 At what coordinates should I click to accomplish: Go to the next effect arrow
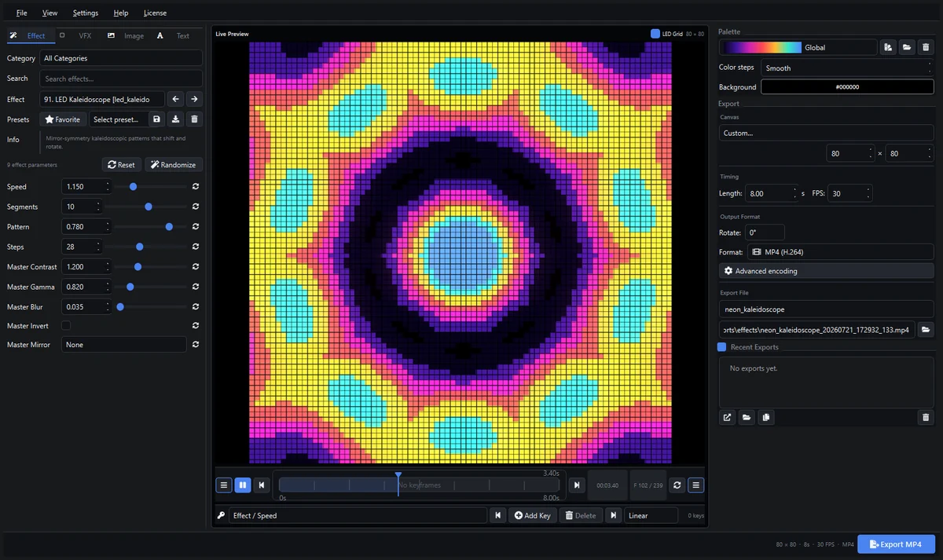tap(194, 99)
